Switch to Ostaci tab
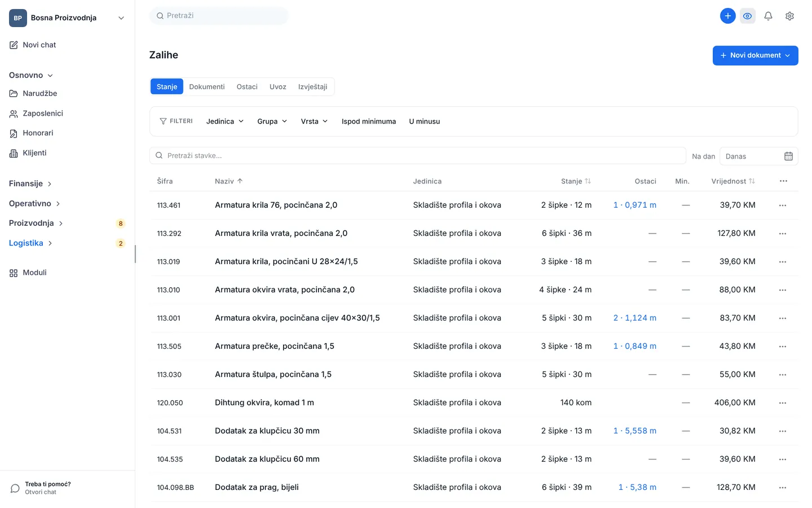 coord(247,87)
